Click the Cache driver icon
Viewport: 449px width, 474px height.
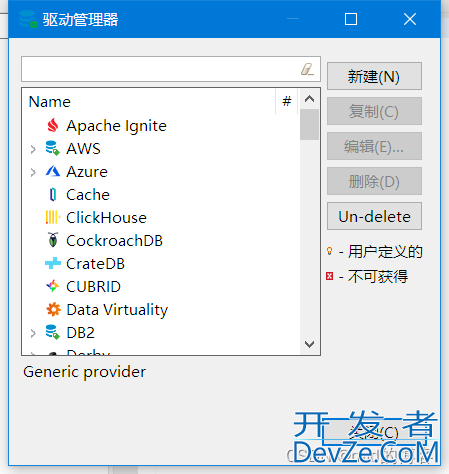pos(53,195)
